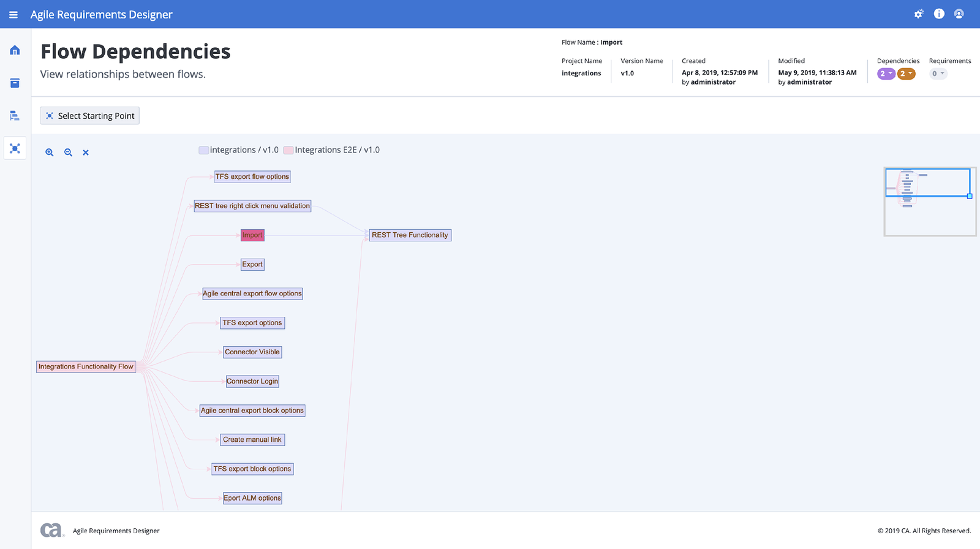Open the flow hierarchy sidebar icon

pos(15,116)
